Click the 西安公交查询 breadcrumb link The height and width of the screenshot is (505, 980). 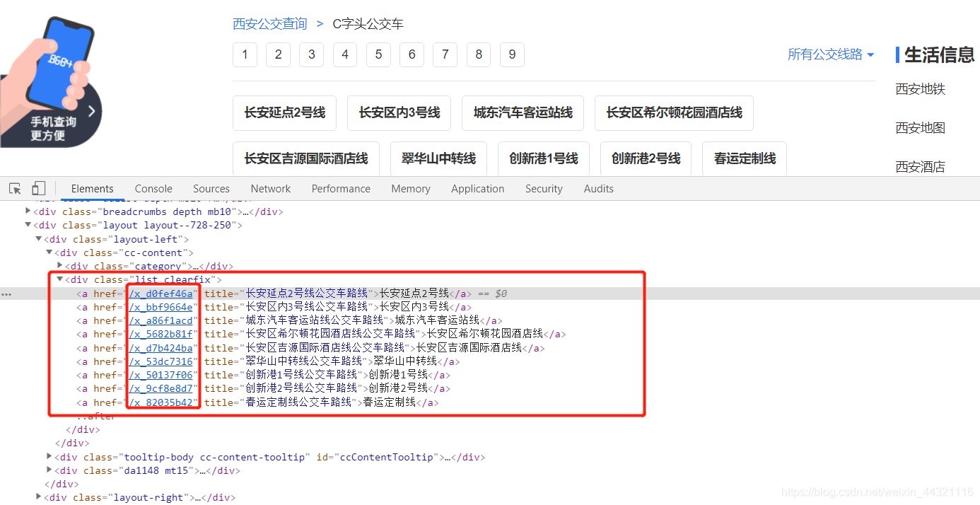[270, 24]
